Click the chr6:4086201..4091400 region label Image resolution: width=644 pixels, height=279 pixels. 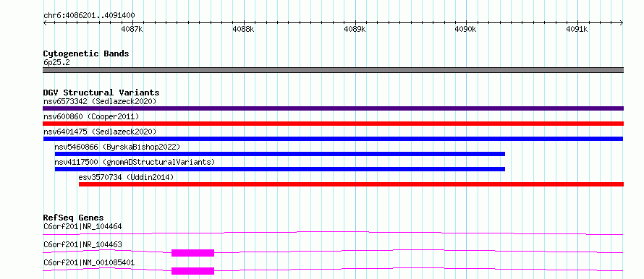(x=89, y=16)
